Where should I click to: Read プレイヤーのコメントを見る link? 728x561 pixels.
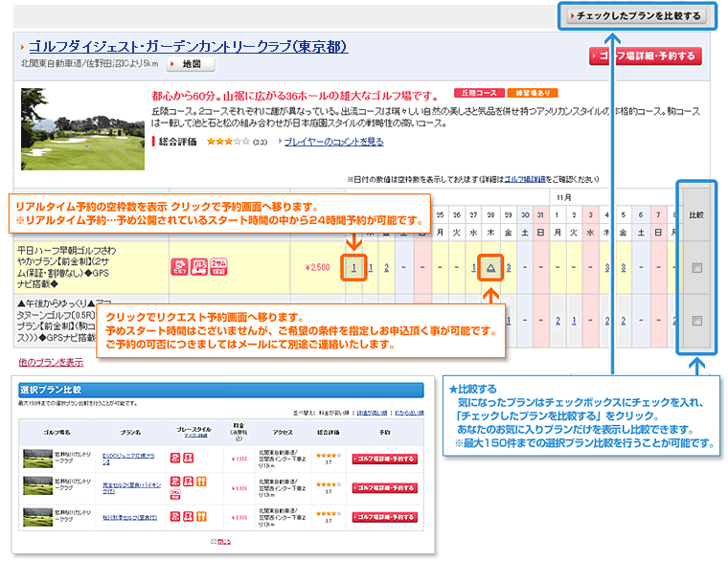pos(333,142)
